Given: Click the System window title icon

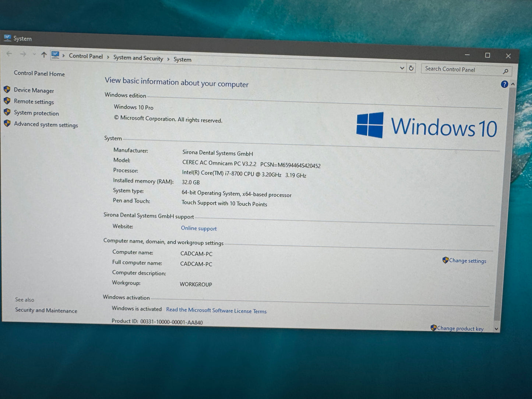Looking at the screenshot, I should [7, 38].
